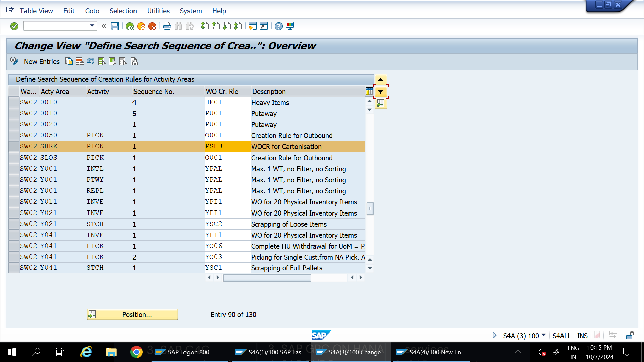The height and width of the screenshot is (362, 644).
Task: Click the Find binoculars icon
Action: pyautogui.click(x=178, y=26)
